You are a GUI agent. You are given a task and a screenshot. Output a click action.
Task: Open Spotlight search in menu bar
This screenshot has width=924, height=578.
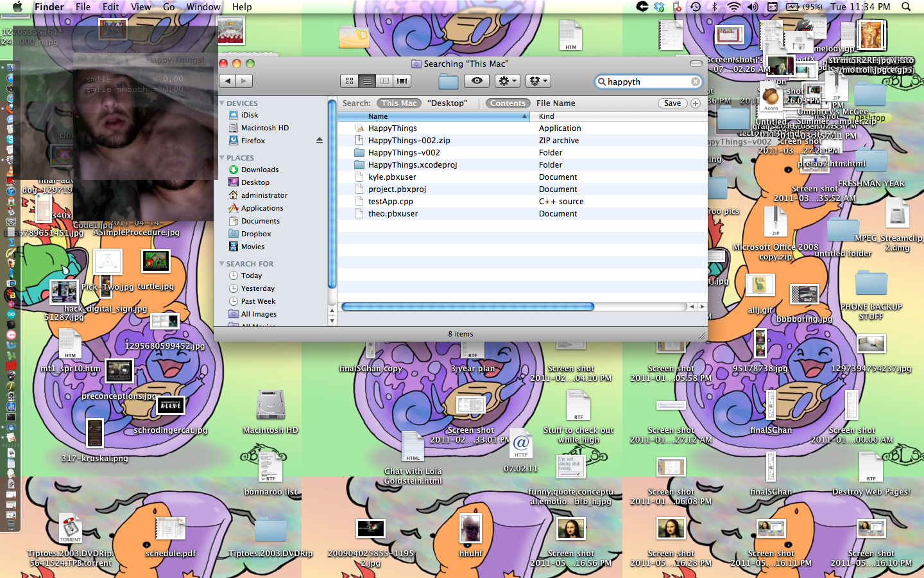point(906,6)
